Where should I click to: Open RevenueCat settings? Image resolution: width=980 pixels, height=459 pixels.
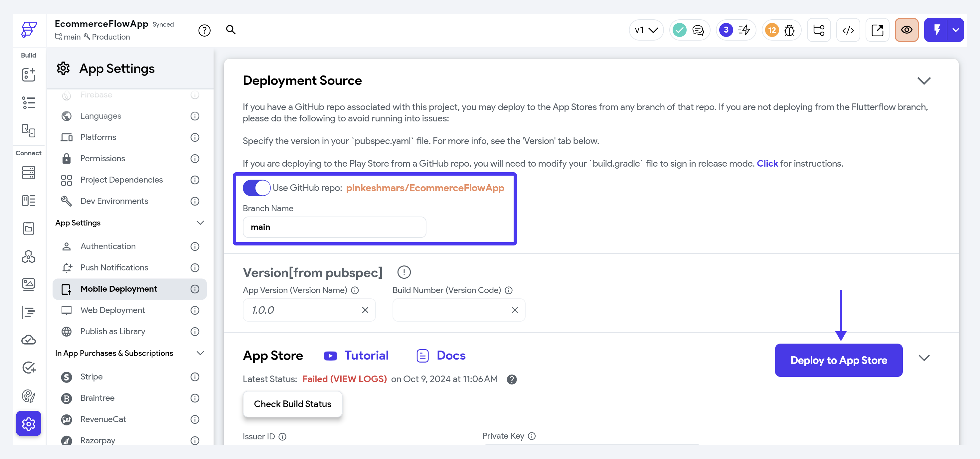coord(129,419)
